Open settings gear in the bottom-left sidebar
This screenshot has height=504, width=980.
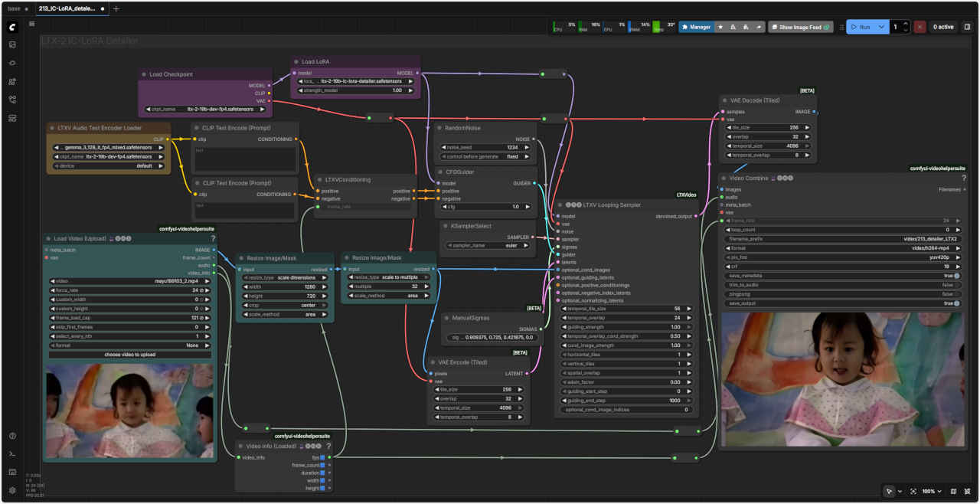12,490
